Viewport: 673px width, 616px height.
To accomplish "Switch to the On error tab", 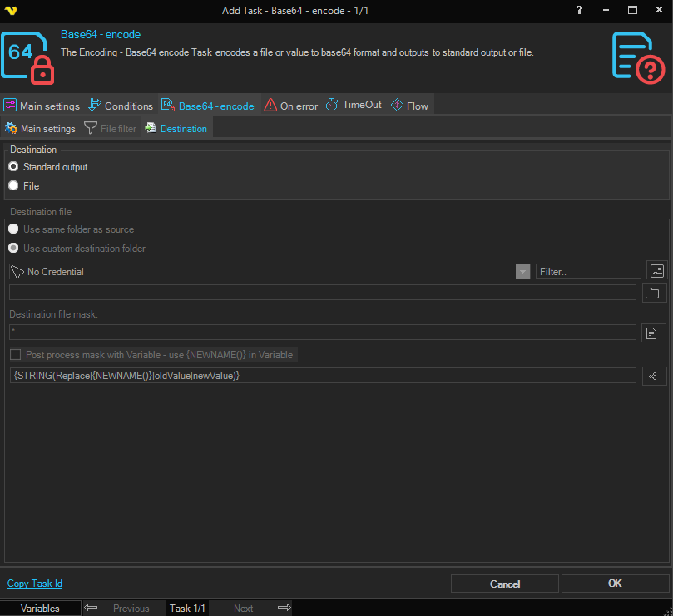I will (x=290, y=106).
